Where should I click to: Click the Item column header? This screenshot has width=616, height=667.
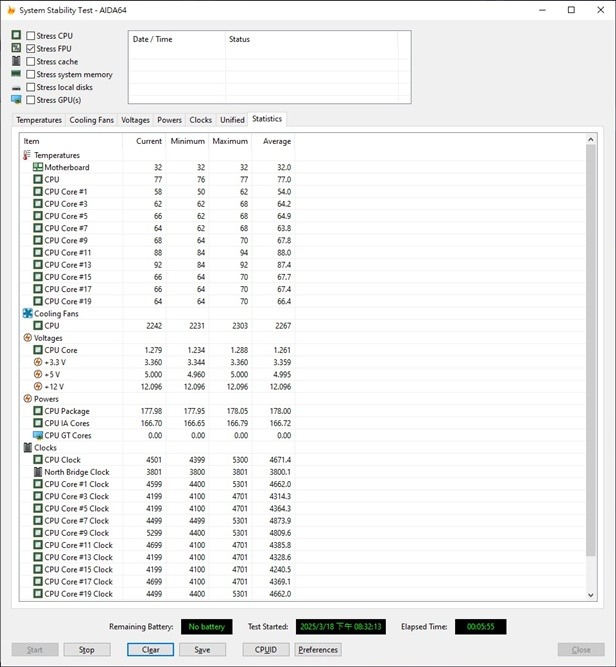71,141
